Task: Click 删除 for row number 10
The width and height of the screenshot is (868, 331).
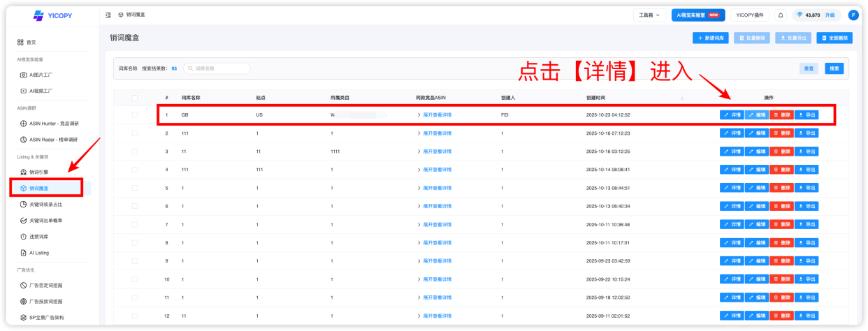Action: tap(781, 279)
